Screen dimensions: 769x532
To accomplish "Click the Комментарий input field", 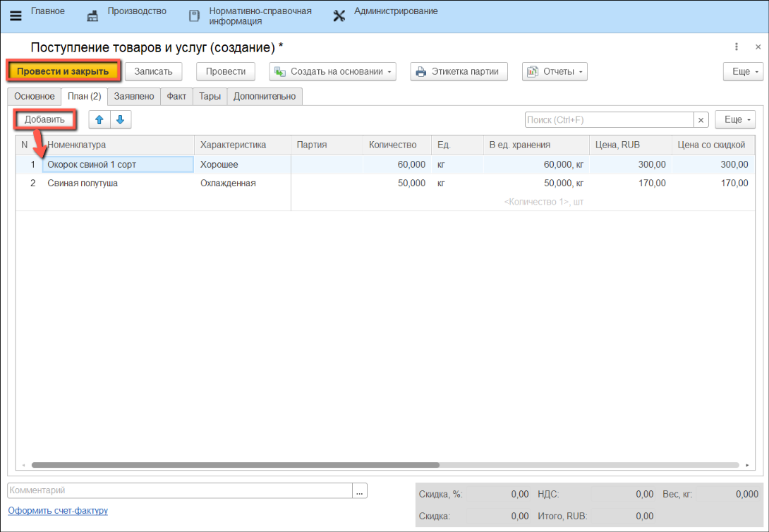I will pos(179,490).
